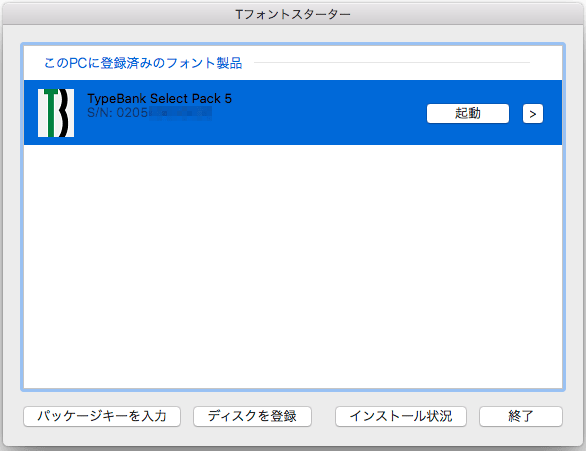Open the インストール状況 view

tap(401, 416)
